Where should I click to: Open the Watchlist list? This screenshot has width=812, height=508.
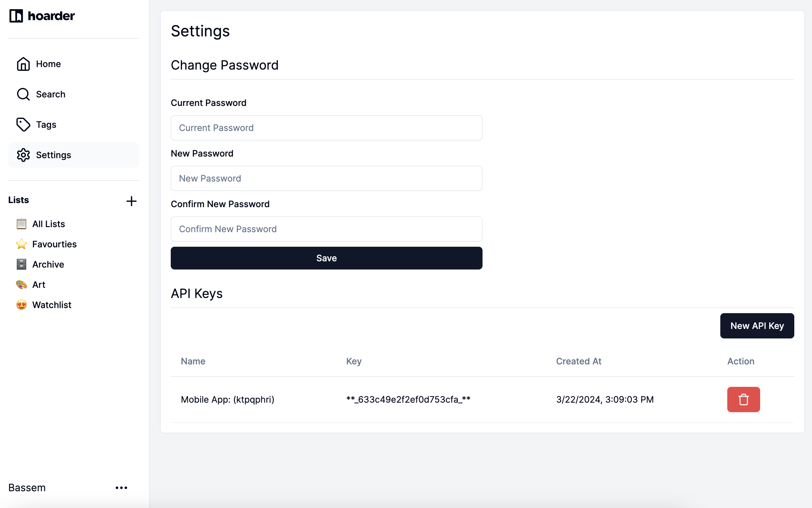tap(52, 305)
